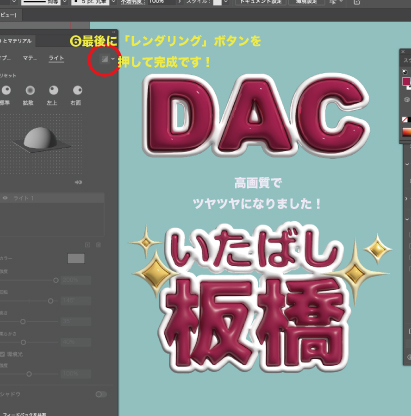
Task: Select the None swatch with red slash
Action: tap(405, 119)
